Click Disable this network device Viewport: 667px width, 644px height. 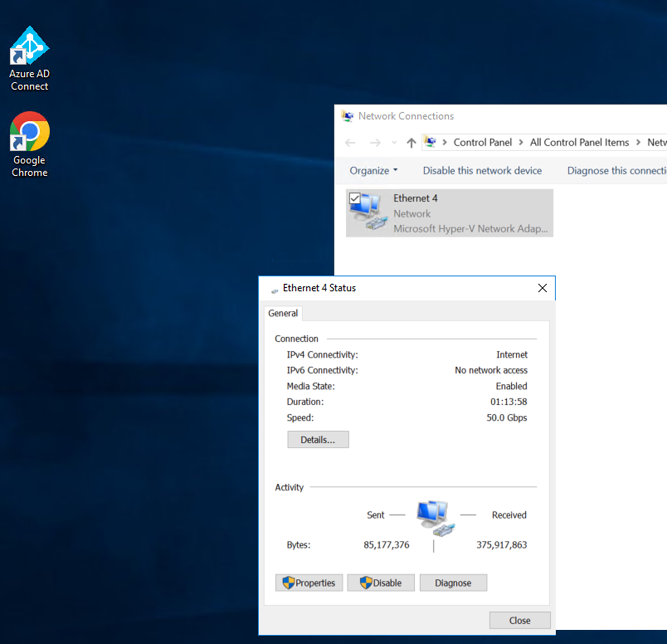(482, 170)
